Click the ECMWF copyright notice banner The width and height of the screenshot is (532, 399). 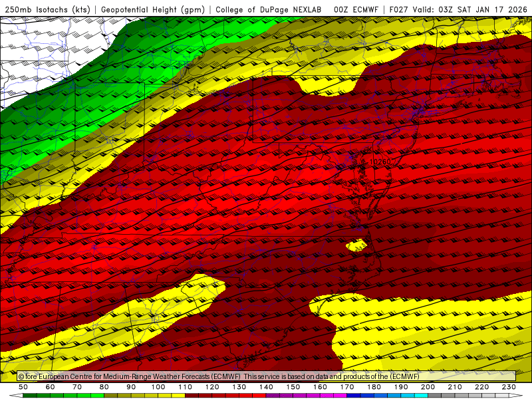point(267,376)
